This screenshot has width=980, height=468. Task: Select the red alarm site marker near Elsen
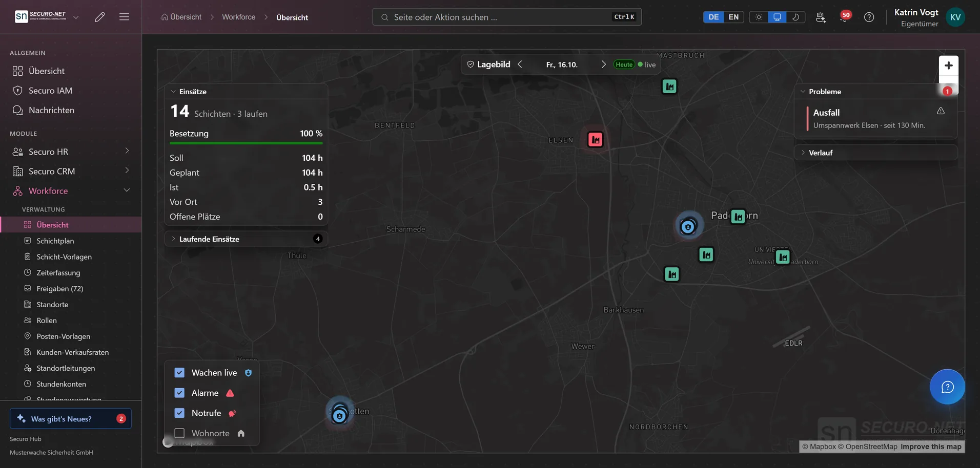(x=595, y=139)
